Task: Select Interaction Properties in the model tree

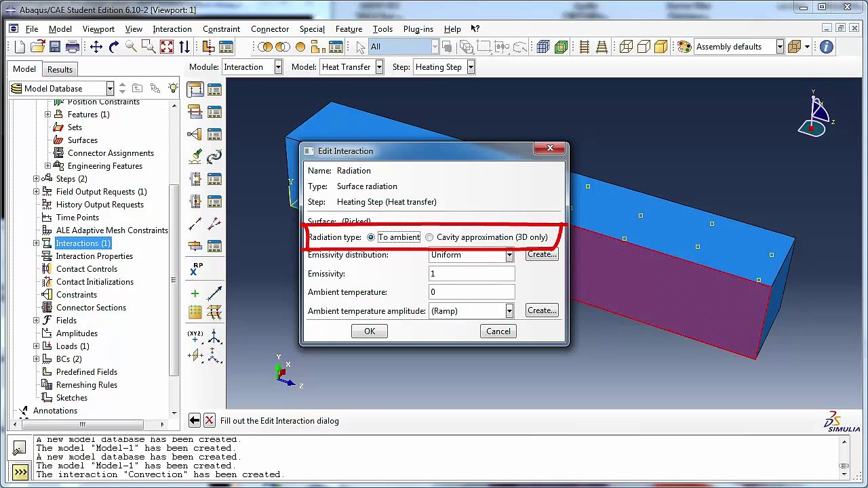Action: pyautogui.click(x=94, y=256)
